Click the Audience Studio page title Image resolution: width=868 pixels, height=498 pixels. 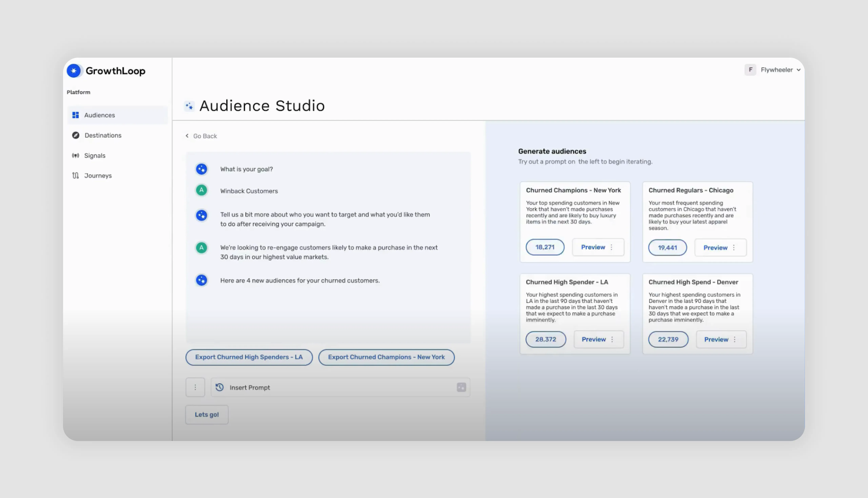click(x=262, y=106)
